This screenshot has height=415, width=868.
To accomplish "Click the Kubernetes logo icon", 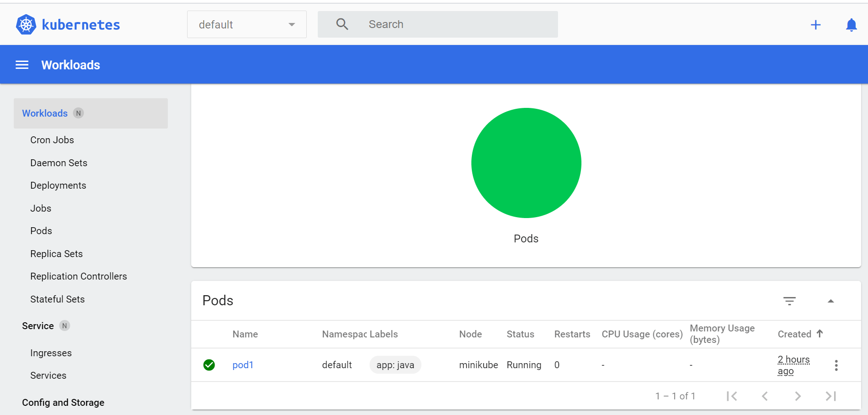I will point(26,25).
